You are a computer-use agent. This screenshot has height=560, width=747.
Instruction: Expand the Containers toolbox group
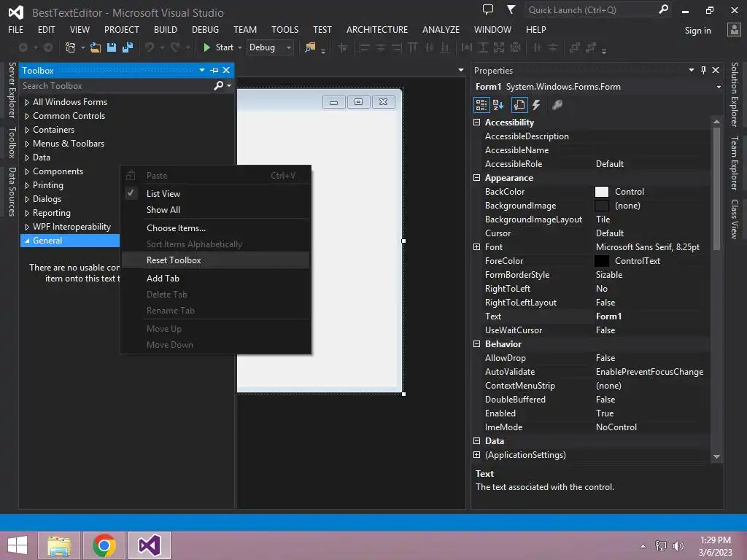point(27,130)
